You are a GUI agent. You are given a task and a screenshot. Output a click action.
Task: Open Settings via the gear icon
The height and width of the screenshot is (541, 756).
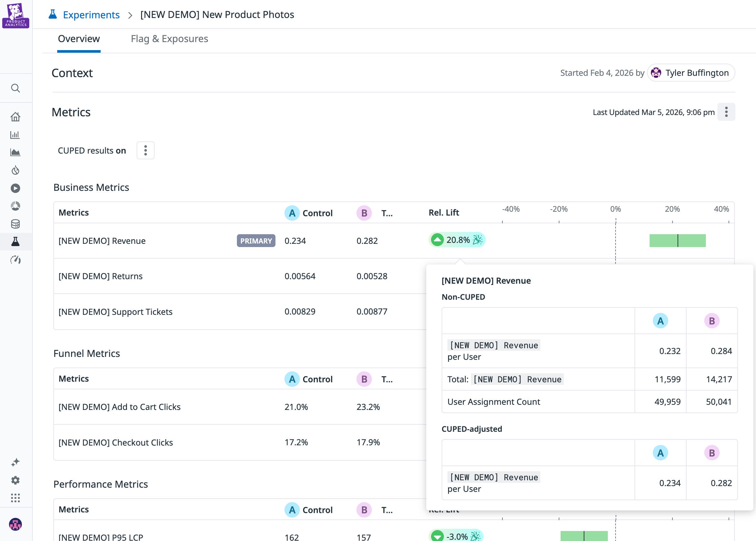click(16, 480)
